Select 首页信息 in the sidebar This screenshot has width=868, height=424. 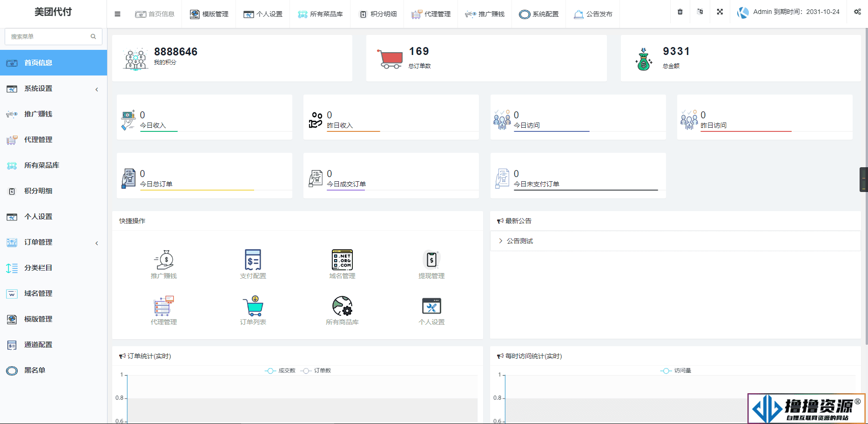pyautogui.click(x=54, y=63)
